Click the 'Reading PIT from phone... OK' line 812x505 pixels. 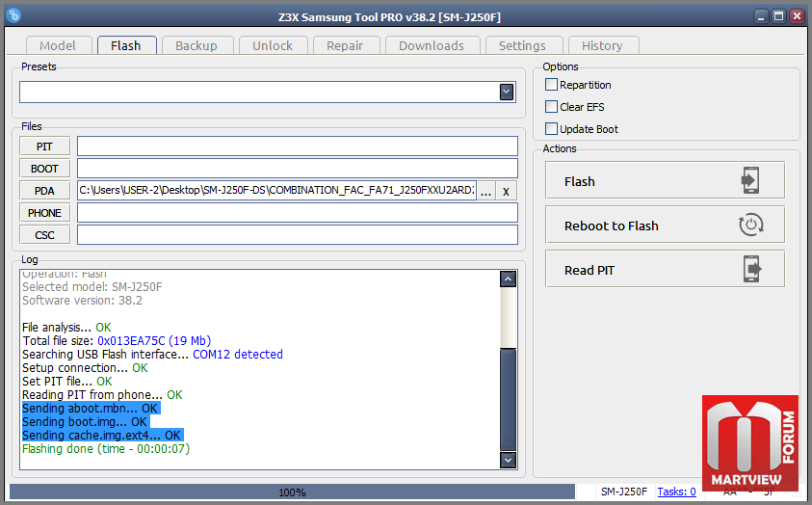[102, 395]
